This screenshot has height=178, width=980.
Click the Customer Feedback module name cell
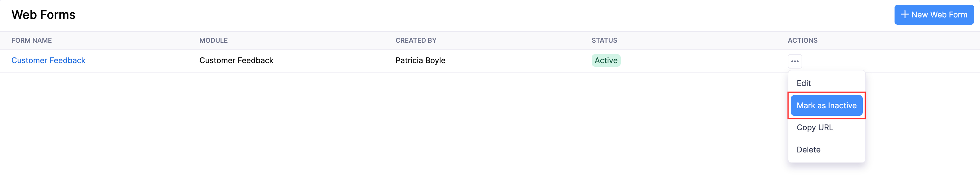236,60
